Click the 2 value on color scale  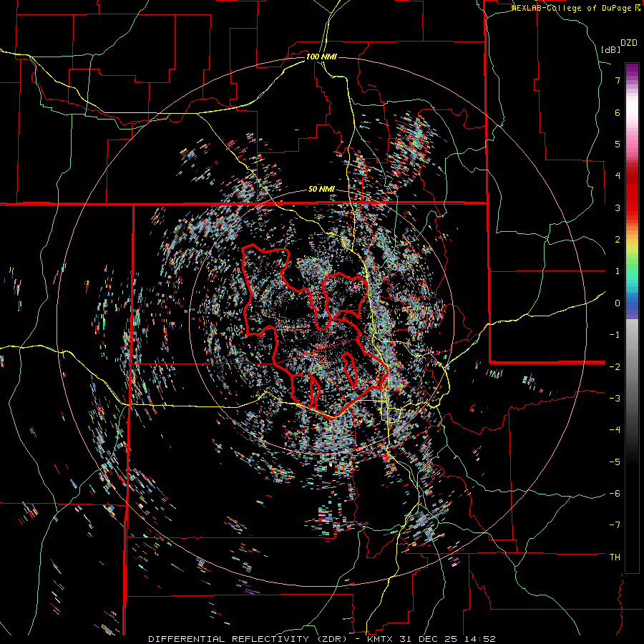pos(618,240)
